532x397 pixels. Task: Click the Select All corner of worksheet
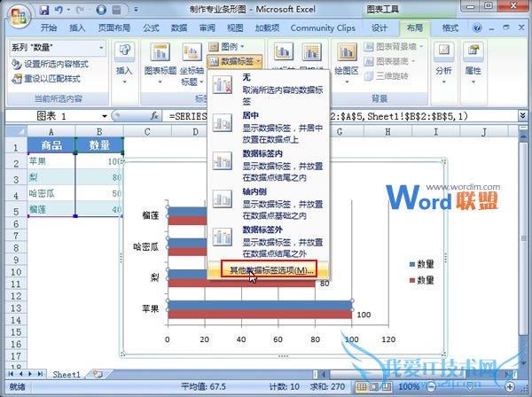coord(16,131)
